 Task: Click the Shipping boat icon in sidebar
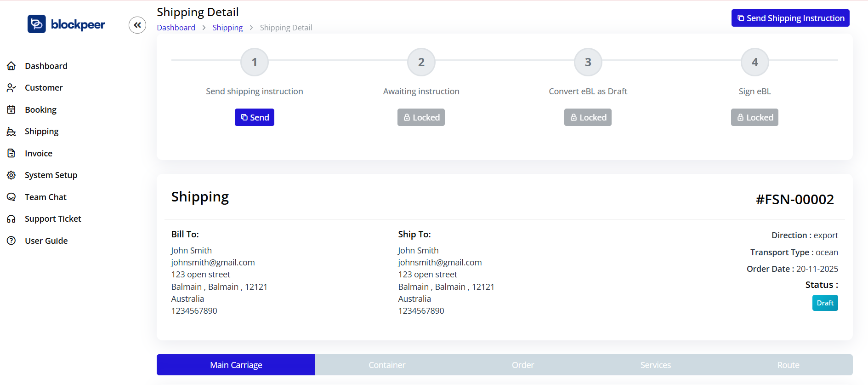(11, 132)
